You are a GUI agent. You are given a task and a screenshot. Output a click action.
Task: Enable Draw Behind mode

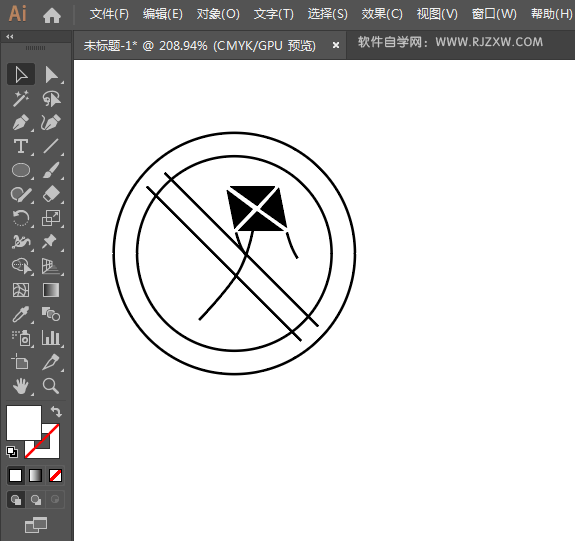36,500
